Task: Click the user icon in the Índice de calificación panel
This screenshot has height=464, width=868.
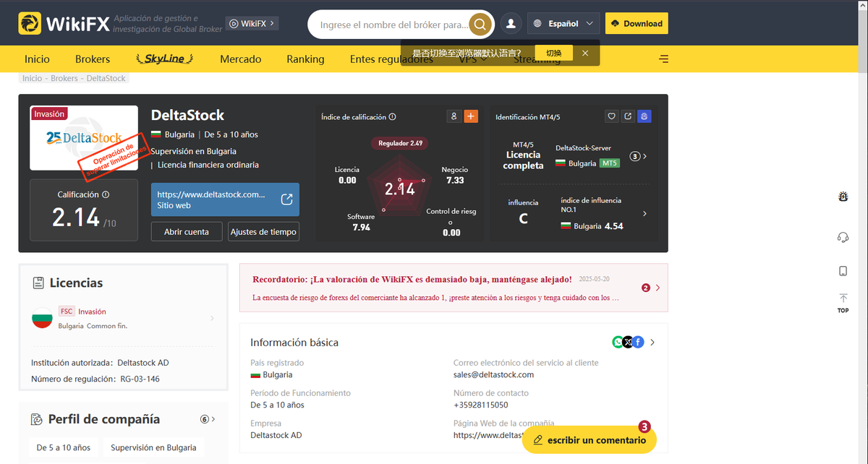Action: [454, 116]
